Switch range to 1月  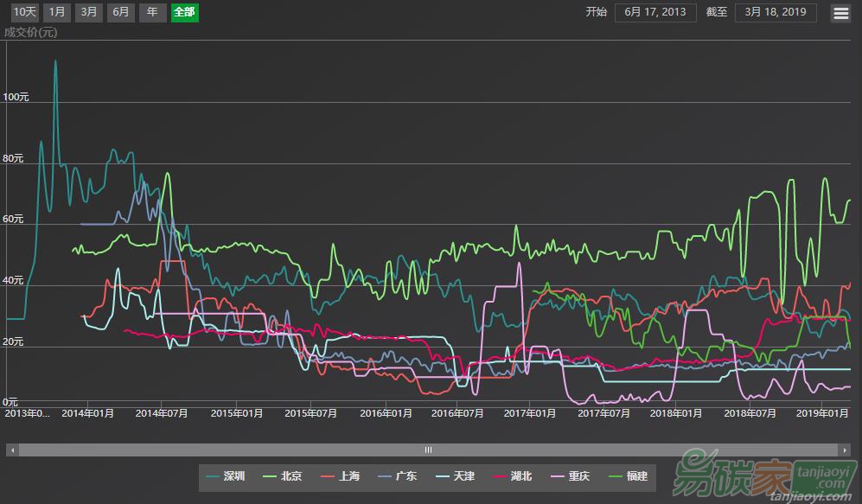(x=56, y=12)
